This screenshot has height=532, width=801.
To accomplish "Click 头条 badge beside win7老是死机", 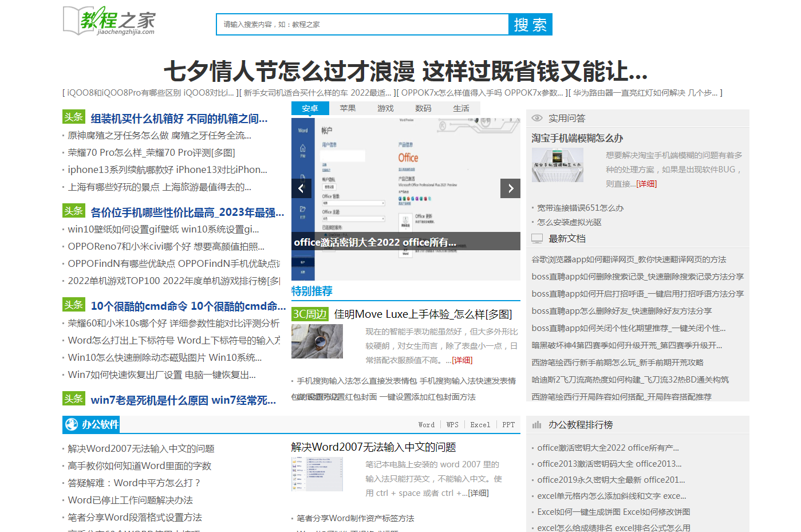I will (74, 399).
